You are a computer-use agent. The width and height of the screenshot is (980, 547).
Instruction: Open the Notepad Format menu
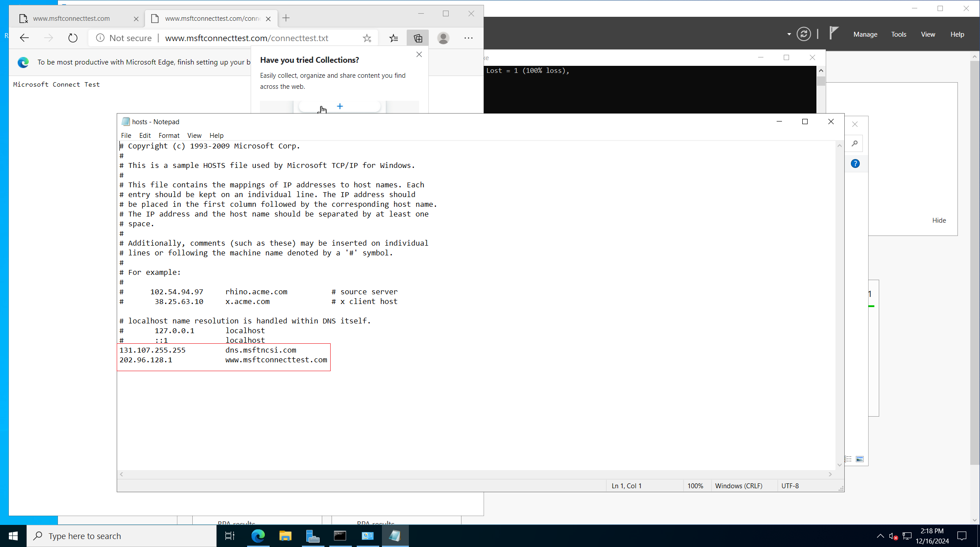tap(169, 136)
